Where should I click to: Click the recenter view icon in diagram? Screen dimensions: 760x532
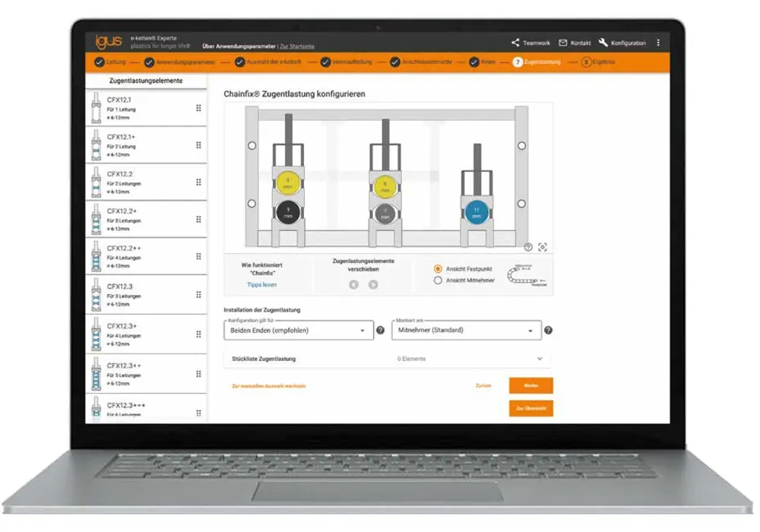[x=543, y=247]
